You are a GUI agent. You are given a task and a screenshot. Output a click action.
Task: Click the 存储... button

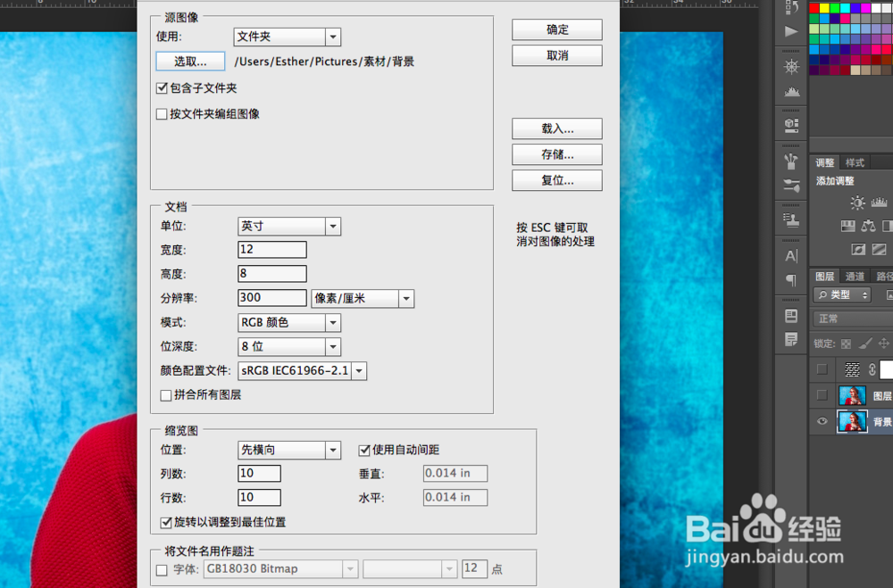(x=557, y=154)
